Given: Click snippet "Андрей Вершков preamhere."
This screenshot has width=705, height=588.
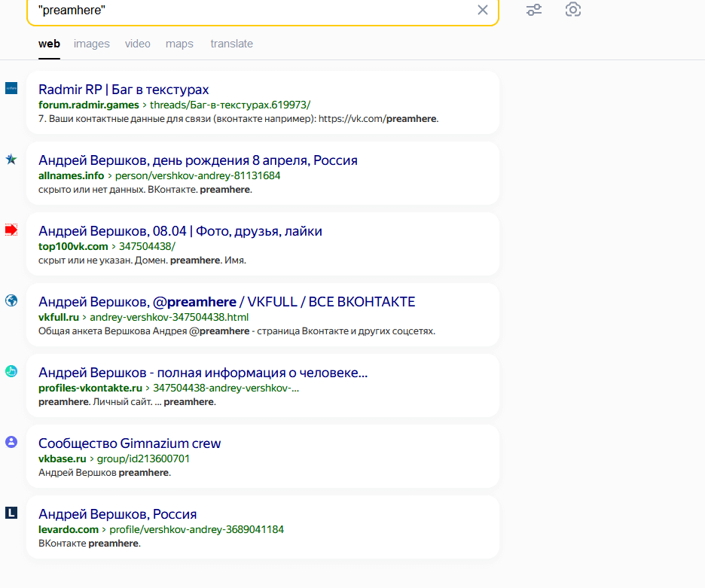Looking at the screenshot, I should pos(104,473).
